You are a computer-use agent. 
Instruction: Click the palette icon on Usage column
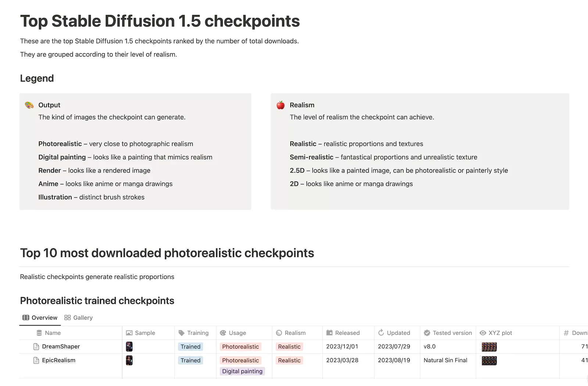[x=223, y=333]
